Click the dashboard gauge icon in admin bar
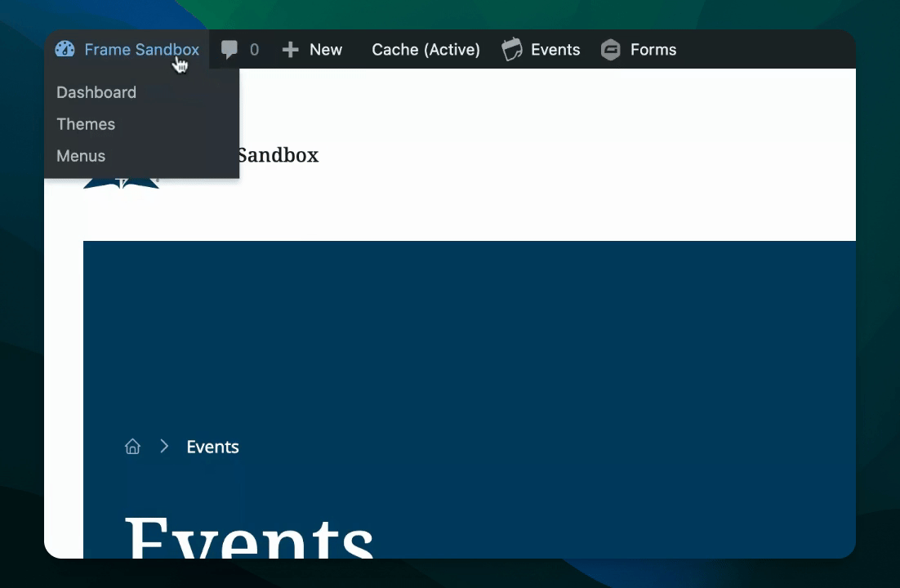The image size is (900, 588). point(65,49)
